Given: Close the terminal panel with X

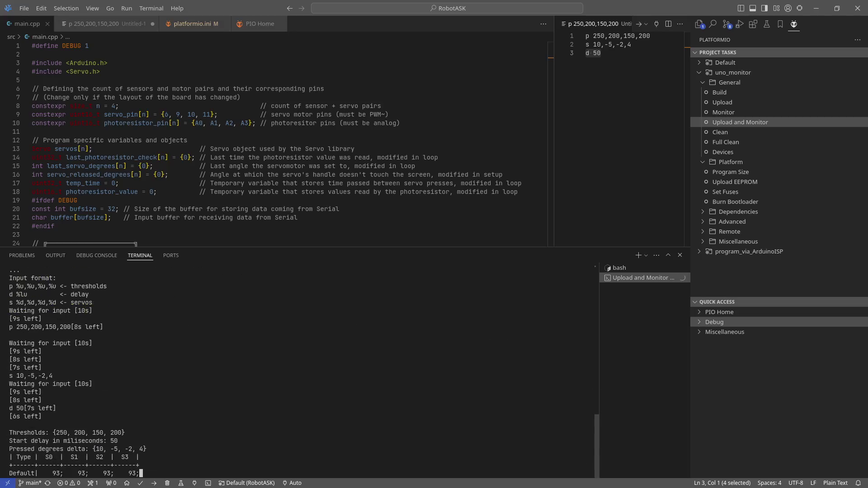Looking at the screenshot, I should click(680, 255).
